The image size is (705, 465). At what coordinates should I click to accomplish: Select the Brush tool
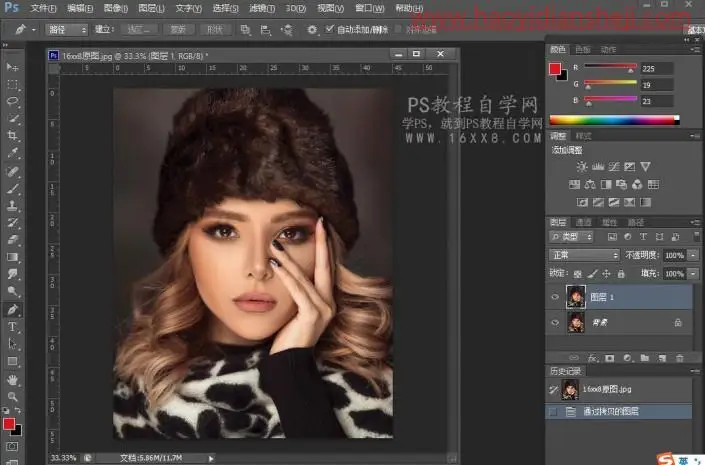tap(12, 188)
